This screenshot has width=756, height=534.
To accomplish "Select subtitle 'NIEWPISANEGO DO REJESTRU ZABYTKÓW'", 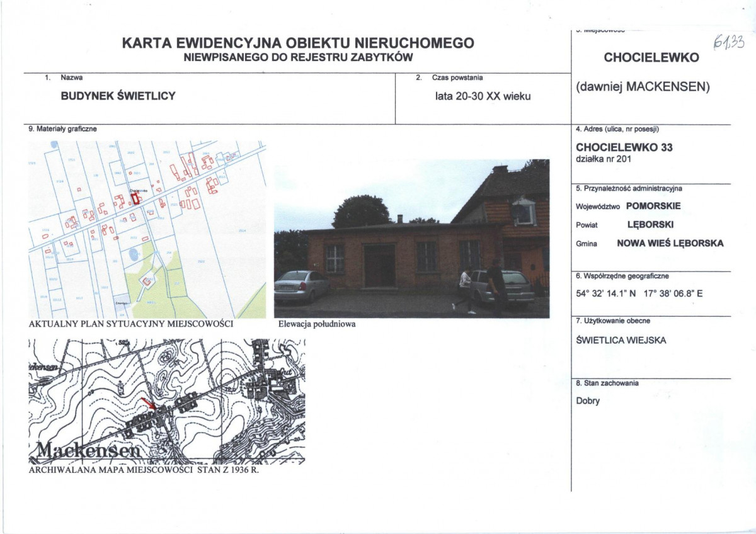I will [x=298, y=57].
